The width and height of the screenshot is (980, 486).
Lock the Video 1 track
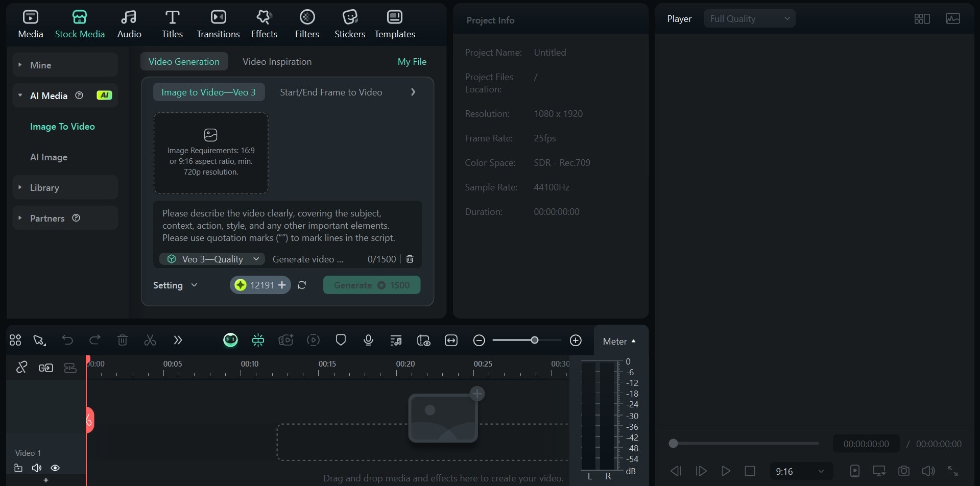18,468
